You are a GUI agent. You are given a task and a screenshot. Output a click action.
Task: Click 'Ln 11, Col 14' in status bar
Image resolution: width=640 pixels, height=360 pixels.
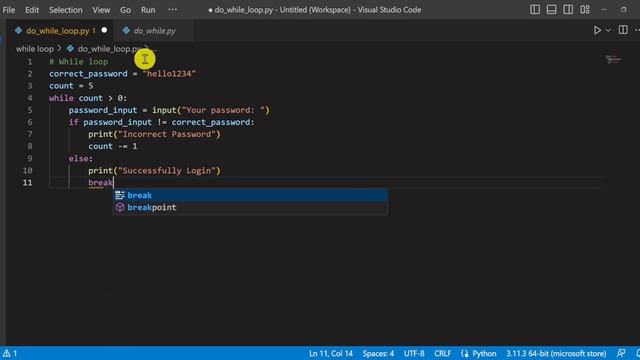[x=331, y=353]
